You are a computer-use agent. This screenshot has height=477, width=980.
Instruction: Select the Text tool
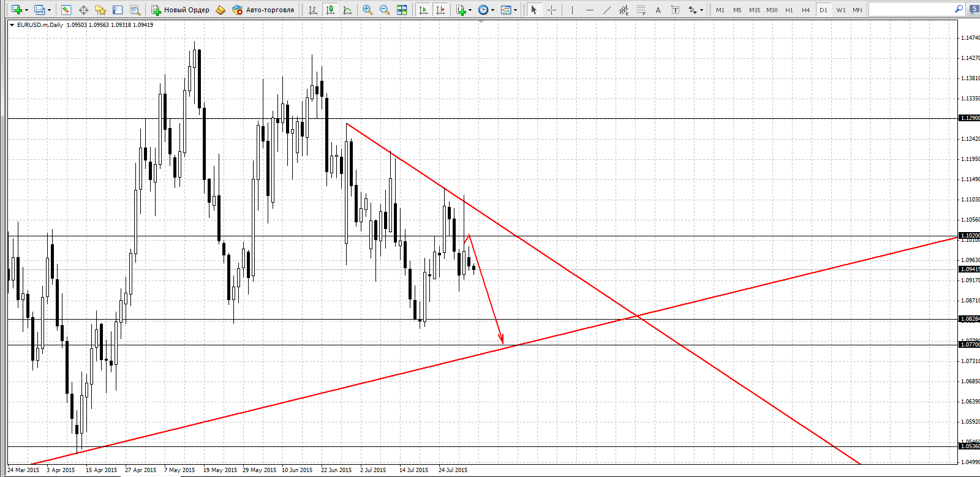(x=658, y=10)
